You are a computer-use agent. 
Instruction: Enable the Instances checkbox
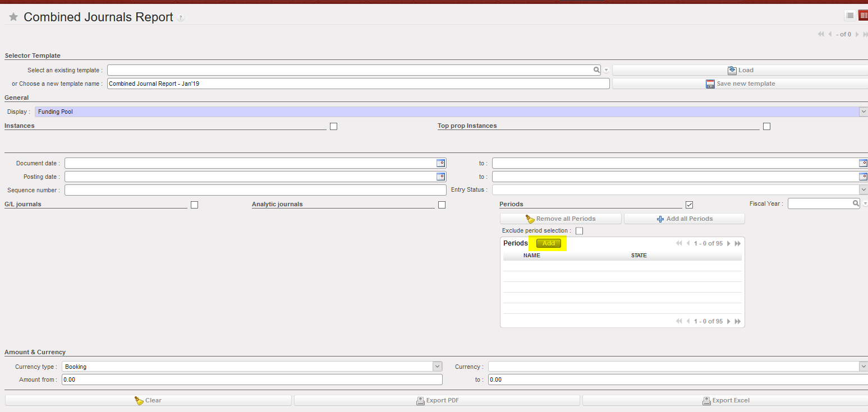(x=333, y=127)
